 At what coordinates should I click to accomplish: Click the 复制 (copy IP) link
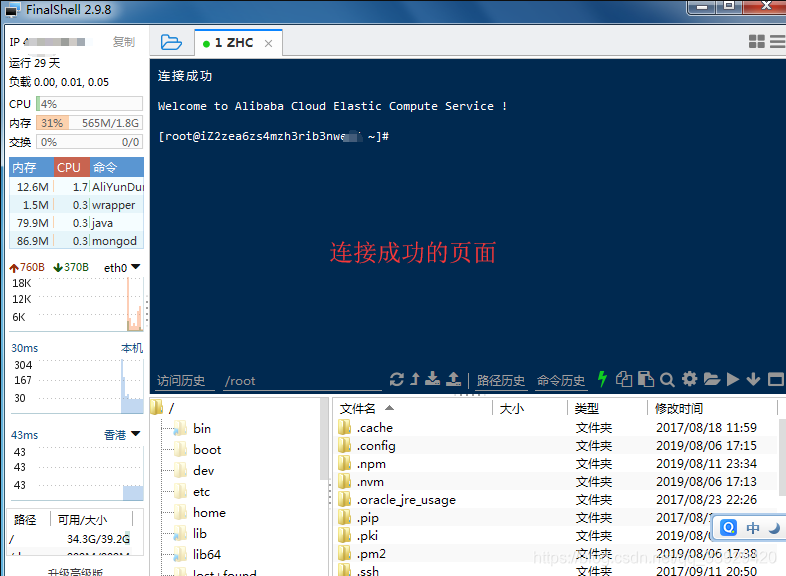(x=124, y=42)
